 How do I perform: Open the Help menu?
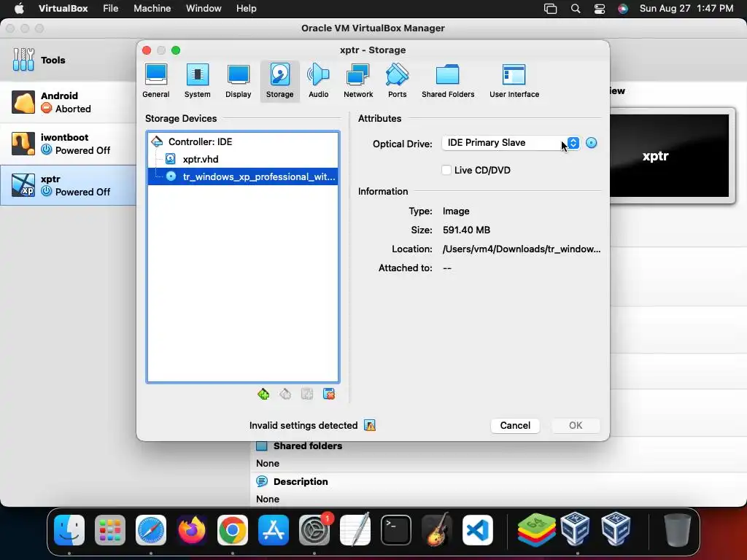[247, 9]
